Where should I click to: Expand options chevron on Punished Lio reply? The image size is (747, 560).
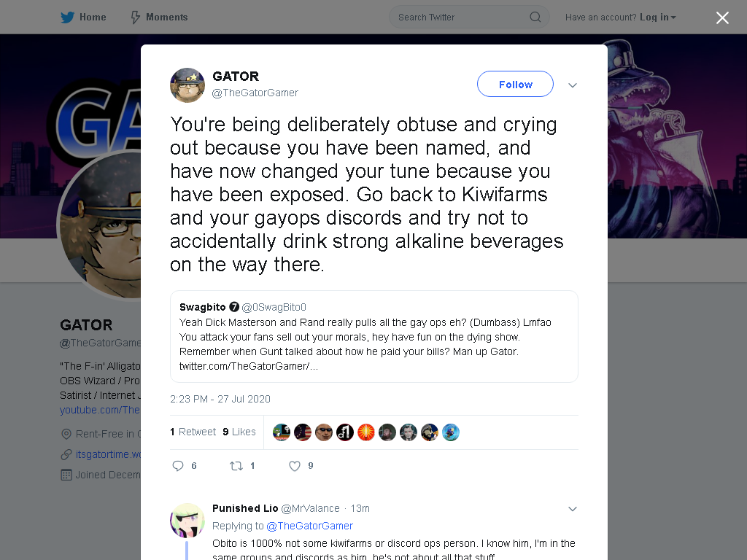573,509
